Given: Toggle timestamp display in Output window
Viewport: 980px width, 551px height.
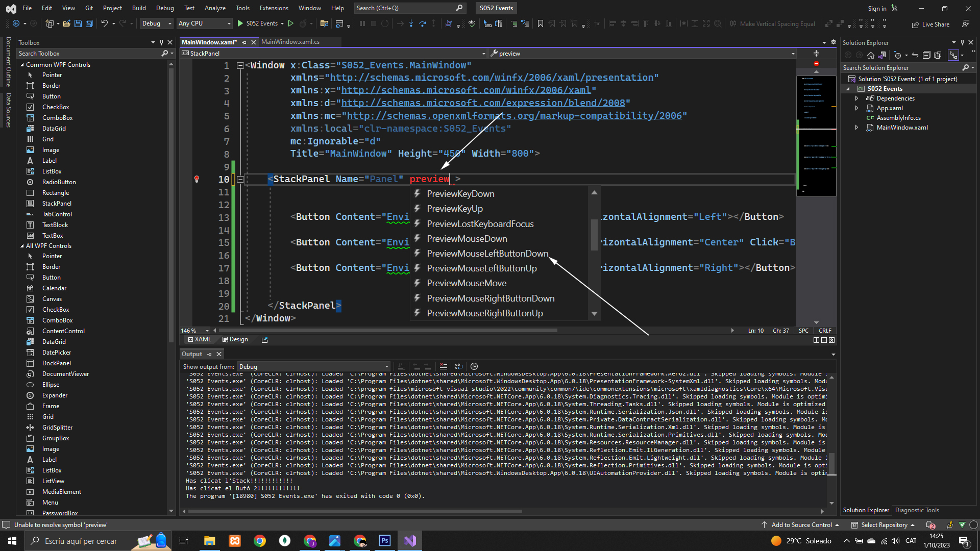Looking at the screenshot, I should [x=474, y=366].
